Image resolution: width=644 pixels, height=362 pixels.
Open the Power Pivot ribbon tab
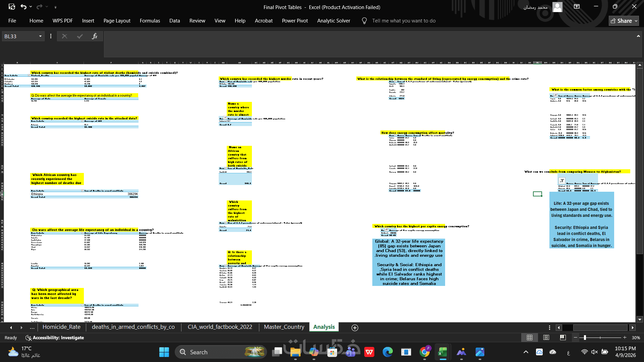[x=294, y=21]
